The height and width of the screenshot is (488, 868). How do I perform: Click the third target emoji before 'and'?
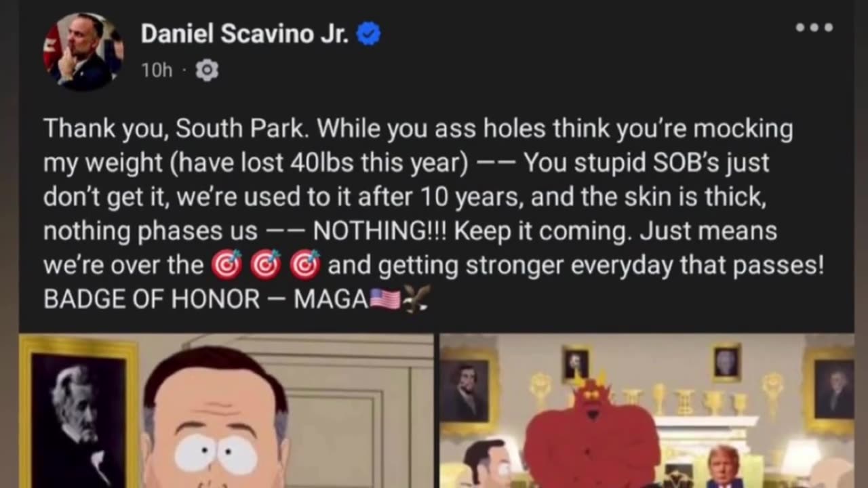click(305, 266)
